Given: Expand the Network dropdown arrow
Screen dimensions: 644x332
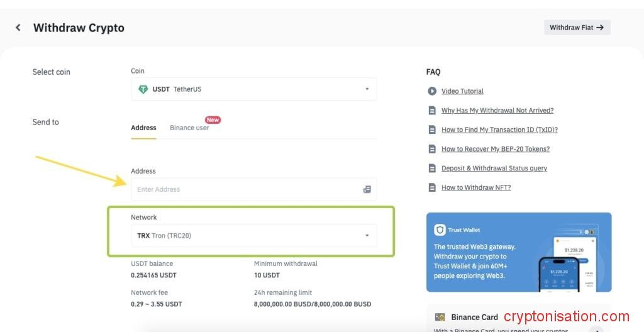Looking at the screenshot, I should click(x=367, y=236).
